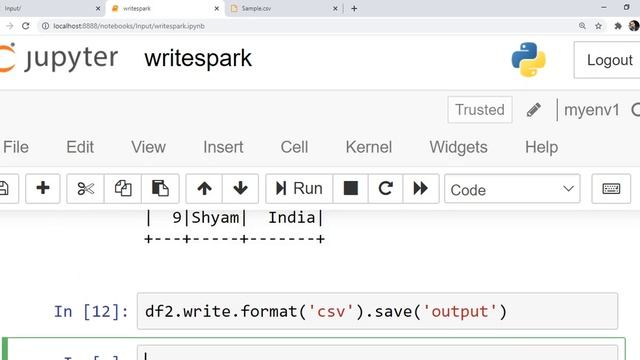Click the Logout button

608,60
